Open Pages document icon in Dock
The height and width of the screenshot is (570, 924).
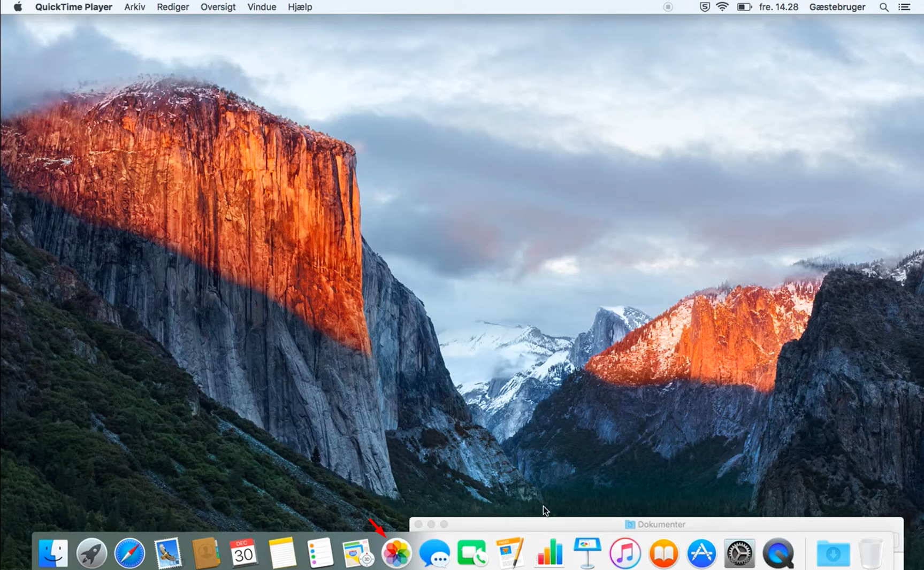tap(510, 553)
